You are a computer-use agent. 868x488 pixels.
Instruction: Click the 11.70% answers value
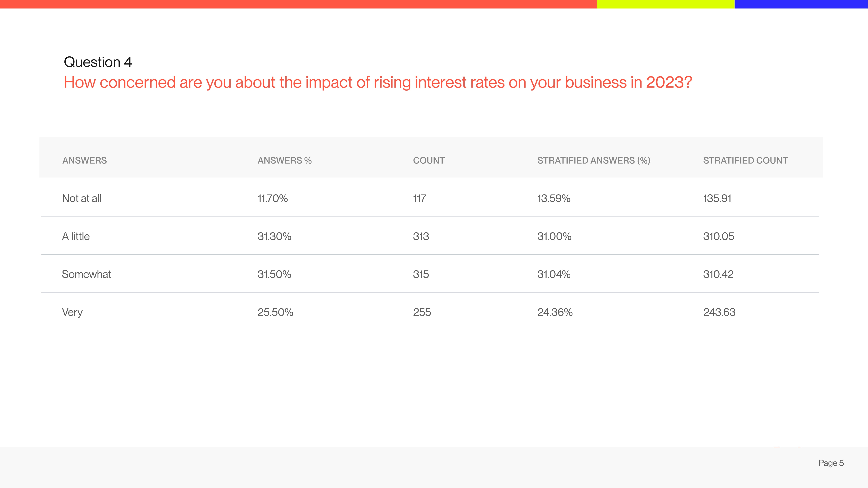pos(273,198)
